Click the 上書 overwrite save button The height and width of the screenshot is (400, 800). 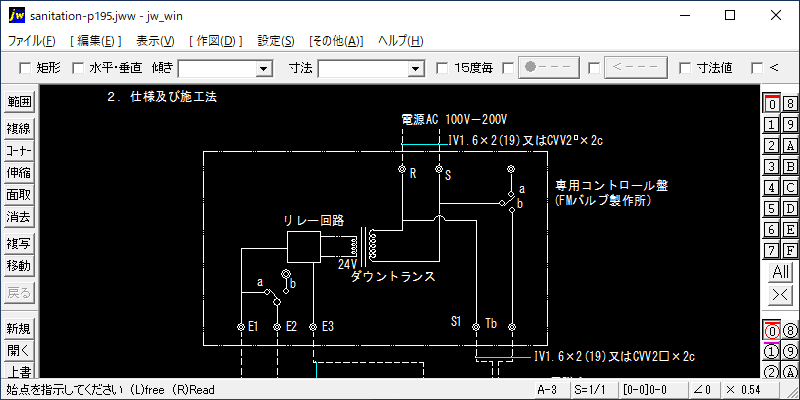tap(19, 371)
